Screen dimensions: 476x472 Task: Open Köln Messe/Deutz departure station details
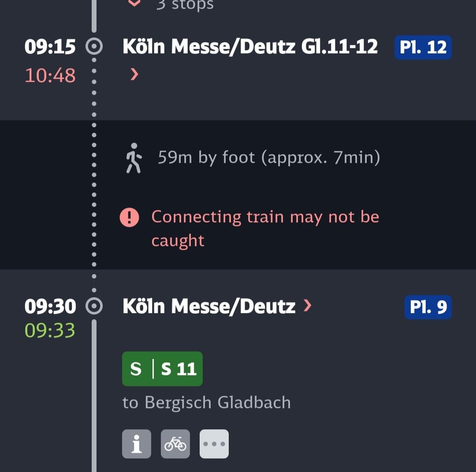click(x=209, y=306)
